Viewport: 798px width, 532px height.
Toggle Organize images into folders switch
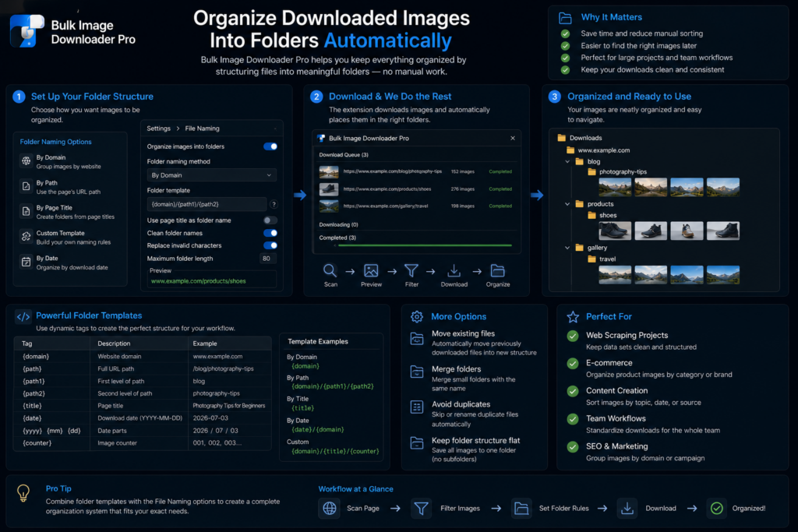coord(270,146)
